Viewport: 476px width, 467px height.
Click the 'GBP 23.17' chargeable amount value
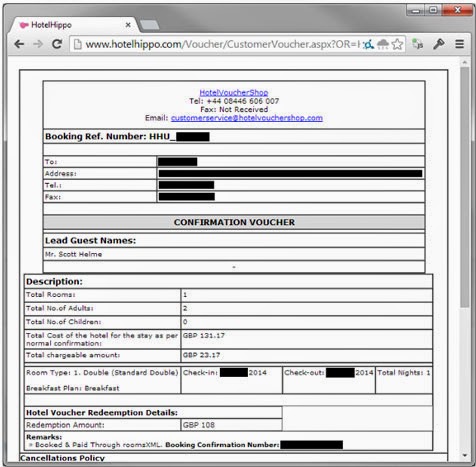pos(201,355)
